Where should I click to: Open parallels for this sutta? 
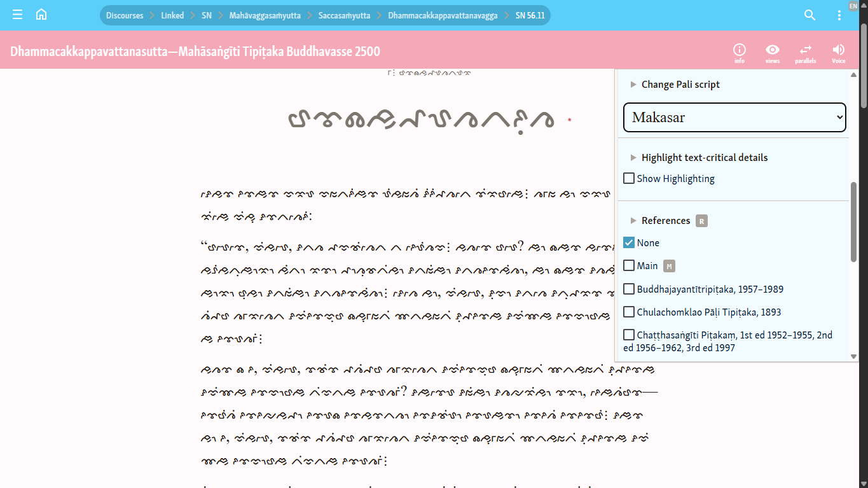[806, 53]
